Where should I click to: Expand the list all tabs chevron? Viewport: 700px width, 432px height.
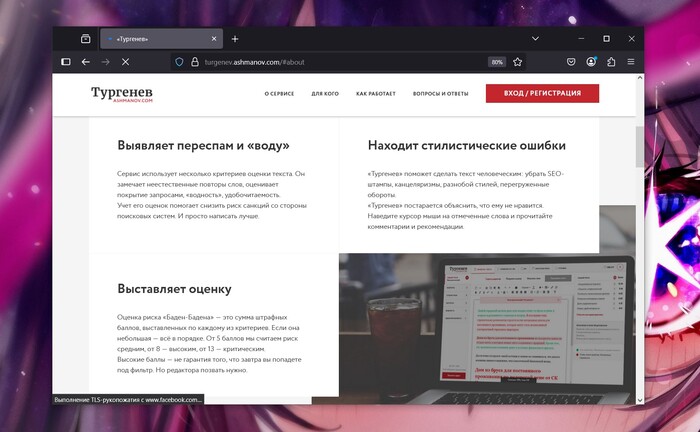tap(535, 39)
